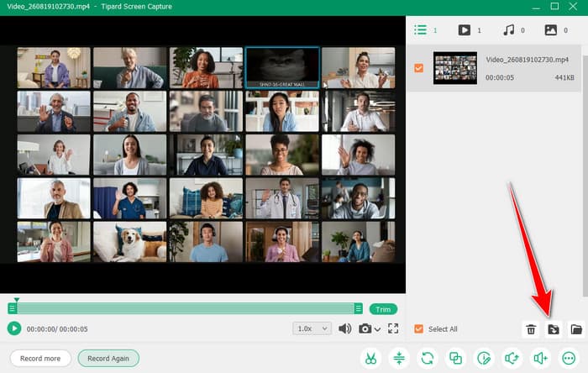The width and height of the screenshot is (588, 373).
Task: Toggle the Select All checkbox
Action: pyautogui.click(x=419, y=328)
